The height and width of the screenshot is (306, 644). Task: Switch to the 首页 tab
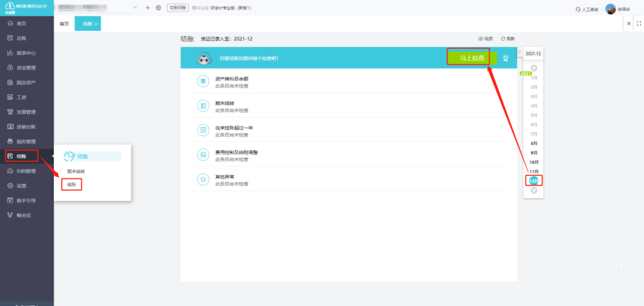tap(64, 24)
